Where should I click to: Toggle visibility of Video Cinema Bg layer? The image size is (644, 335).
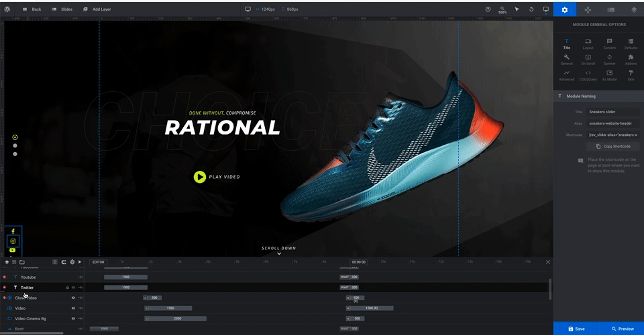click(74, 318)
